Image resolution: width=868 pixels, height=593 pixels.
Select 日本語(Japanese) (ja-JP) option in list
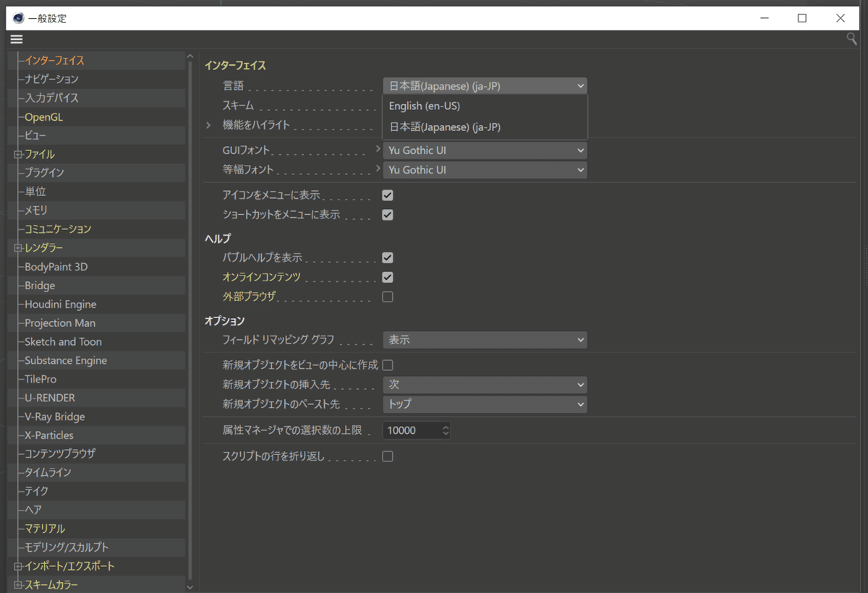485,127
